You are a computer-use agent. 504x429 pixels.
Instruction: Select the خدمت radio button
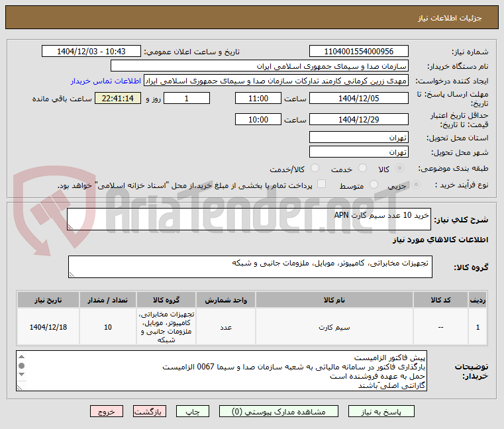362,168
